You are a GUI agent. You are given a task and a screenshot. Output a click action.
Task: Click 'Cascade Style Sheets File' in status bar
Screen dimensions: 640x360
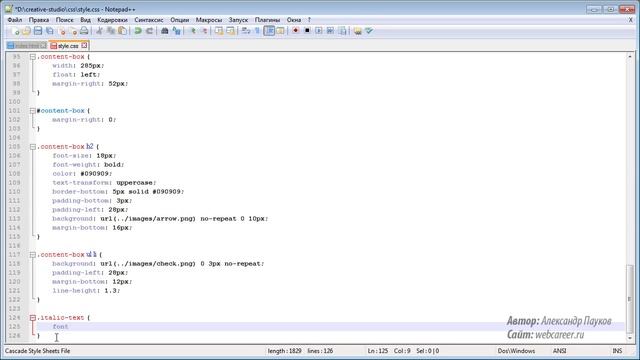click(38, 351)
